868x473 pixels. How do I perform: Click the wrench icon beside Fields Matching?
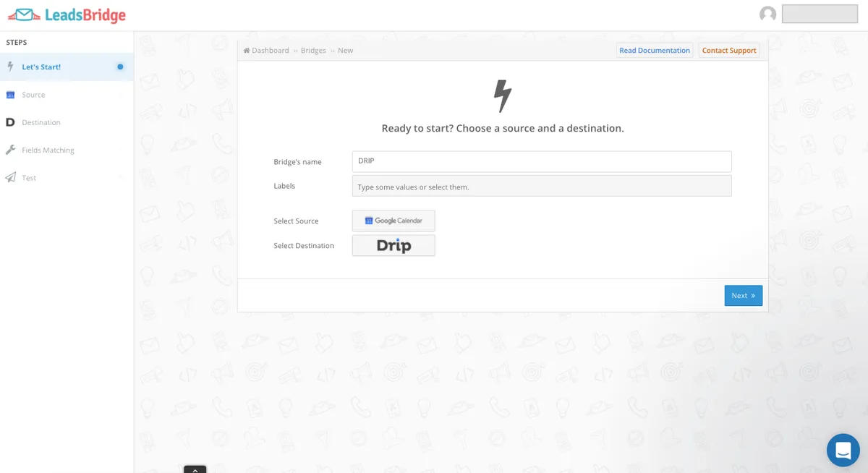10,150
